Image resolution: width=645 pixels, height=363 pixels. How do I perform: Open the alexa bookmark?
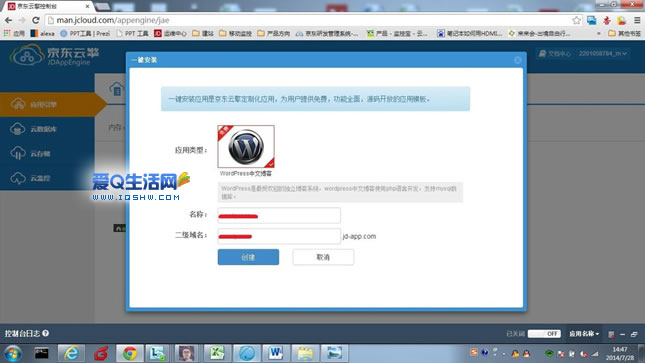coord(43,33)
